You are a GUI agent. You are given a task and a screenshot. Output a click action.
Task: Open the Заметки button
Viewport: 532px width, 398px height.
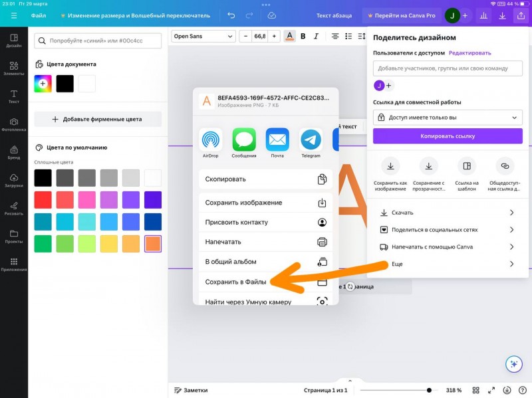191,390
